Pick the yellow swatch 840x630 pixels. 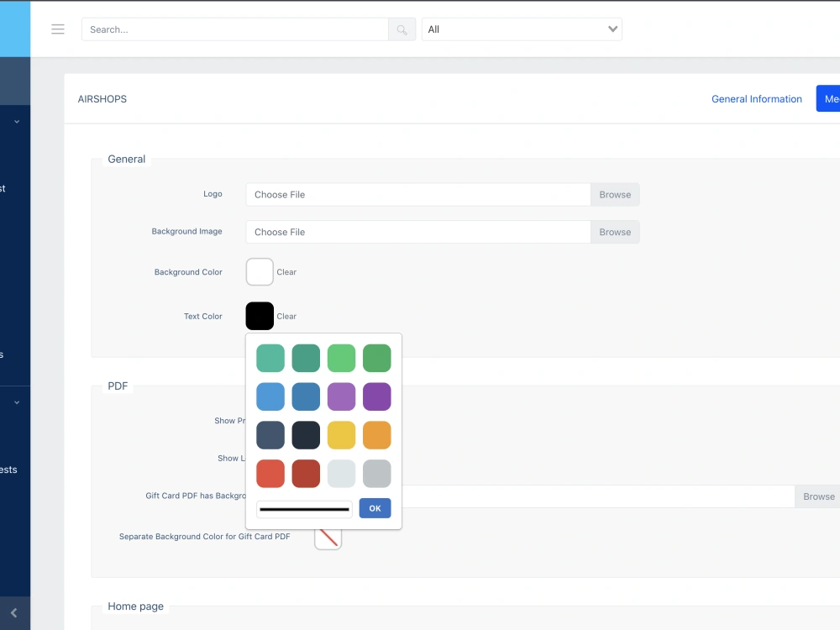click(341, 435)
